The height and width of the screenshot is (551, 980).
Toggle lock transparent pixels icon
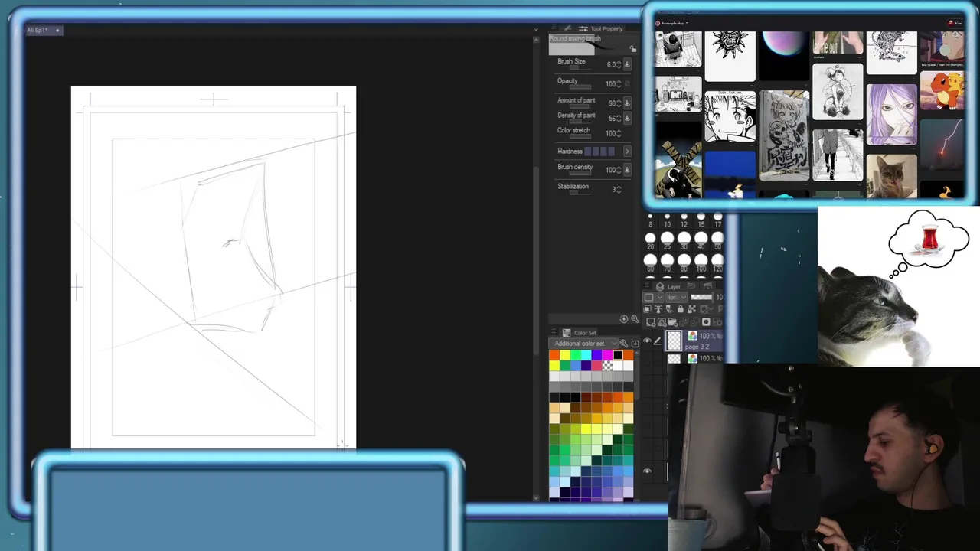(x=691, y=309)
